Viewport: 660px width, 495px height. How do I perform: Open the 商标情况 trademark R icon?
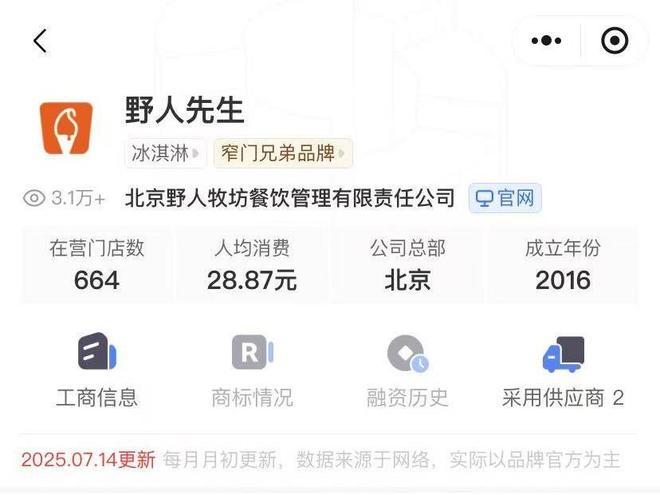tap(252, 352)
